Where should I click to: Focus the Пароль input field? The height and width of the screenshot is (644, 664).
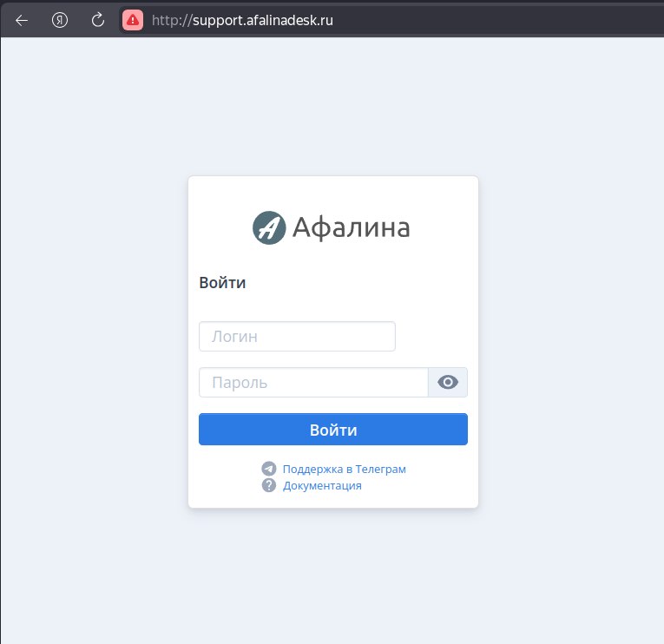313,383
